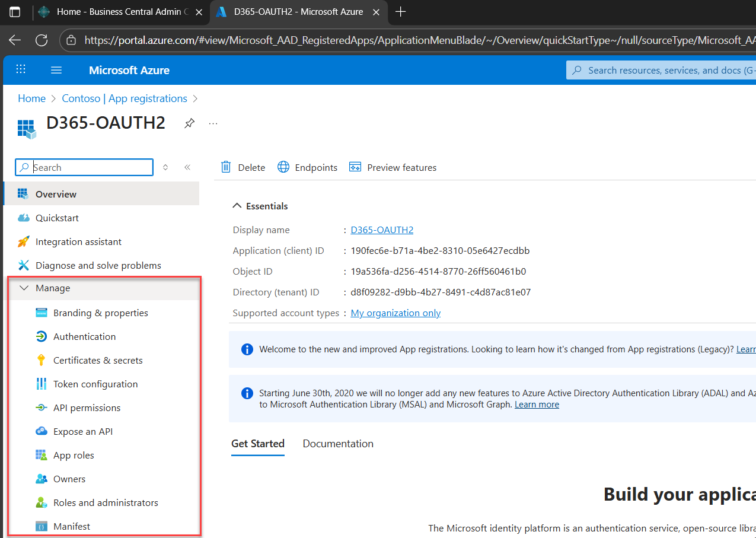
Task: Click the Delete trash can icon
Action: tap(226, 167)
